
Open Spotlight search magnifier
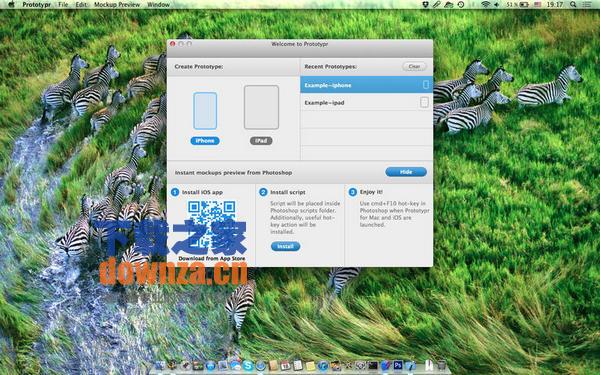pos(572,5)
